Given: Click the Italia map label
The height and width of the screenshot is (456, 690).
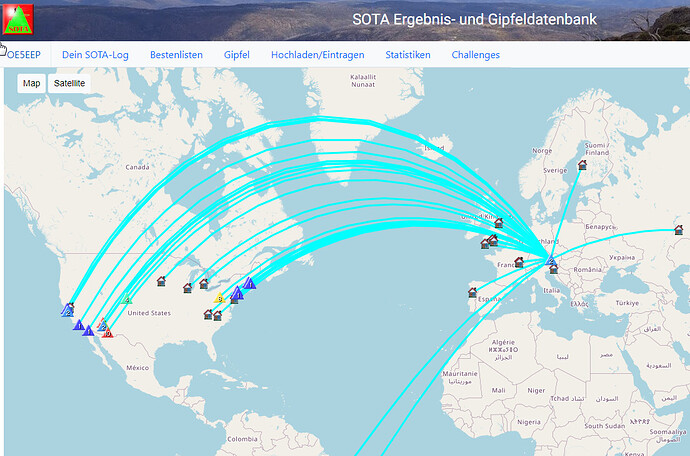Looking at the screenshot, I should point(551,291).
